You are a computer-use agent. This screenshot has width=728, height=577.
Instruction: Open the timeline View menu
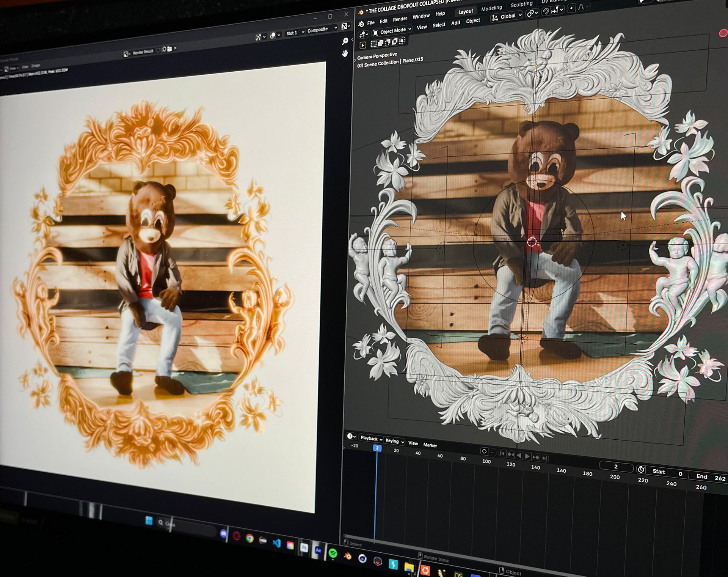[413, 443]
